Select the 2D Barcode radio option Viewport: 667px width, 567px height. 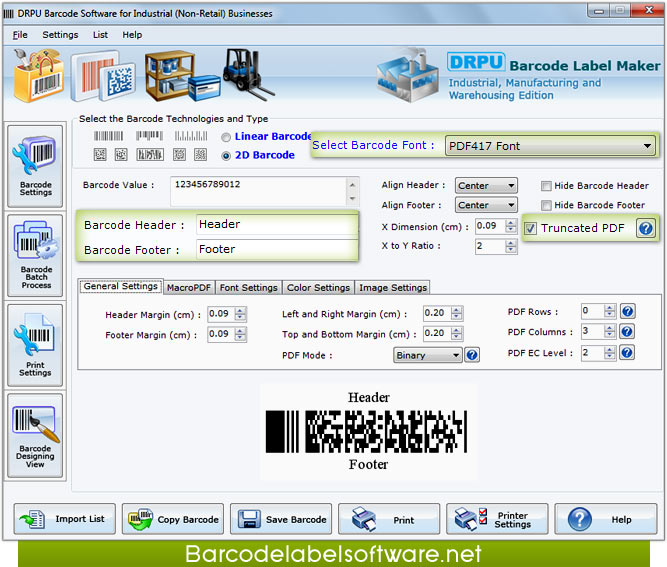tap(226, 156)
